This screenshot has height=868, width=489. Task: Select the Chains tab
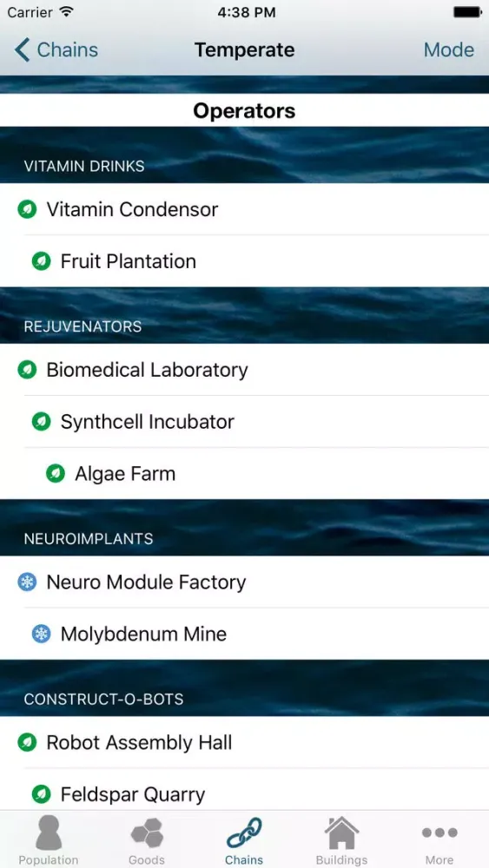(244, 840)
